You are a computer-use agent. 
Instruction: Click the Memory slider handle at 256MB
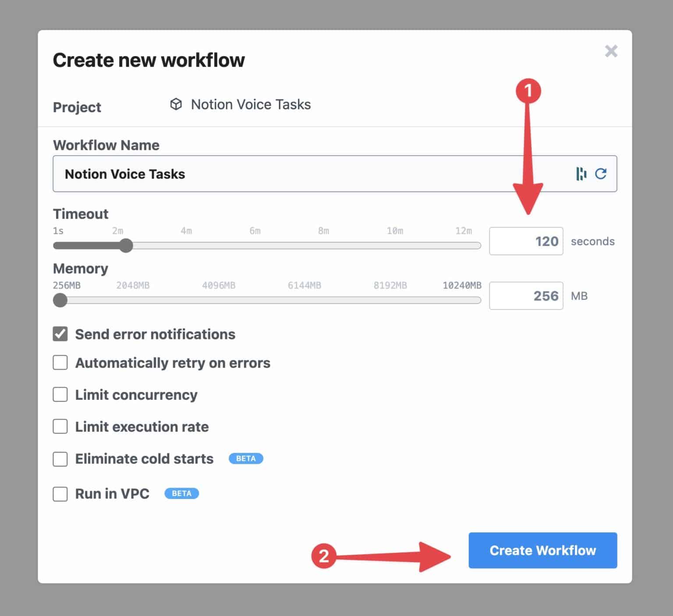pos(60,300)
